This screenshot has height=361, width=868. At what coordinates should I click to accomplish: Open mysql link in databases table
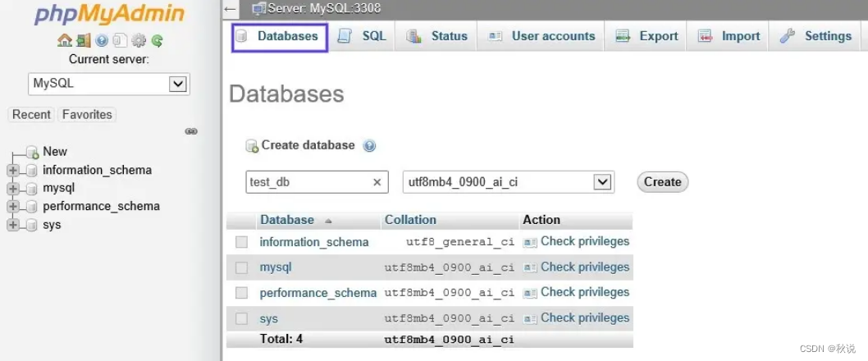click(275, 267)
